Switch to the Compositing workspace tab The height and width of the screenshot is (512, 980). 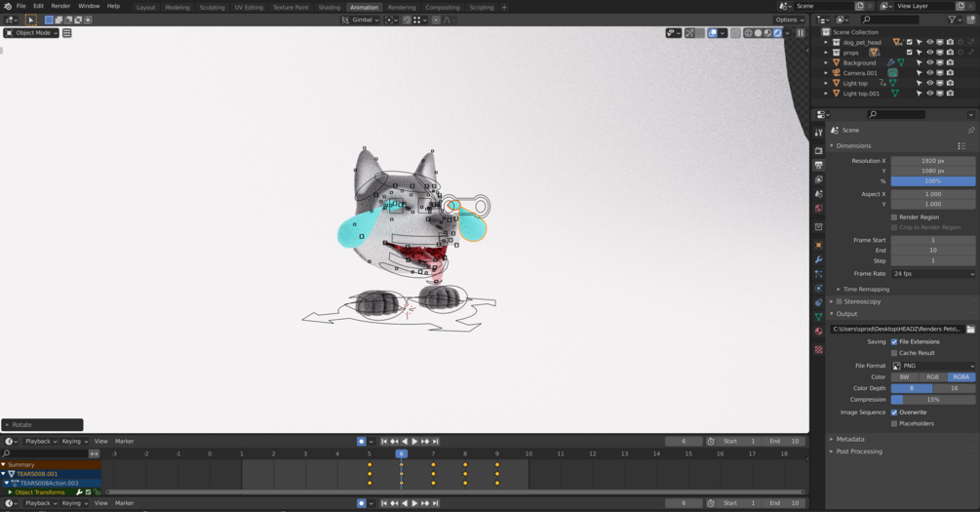443,8
